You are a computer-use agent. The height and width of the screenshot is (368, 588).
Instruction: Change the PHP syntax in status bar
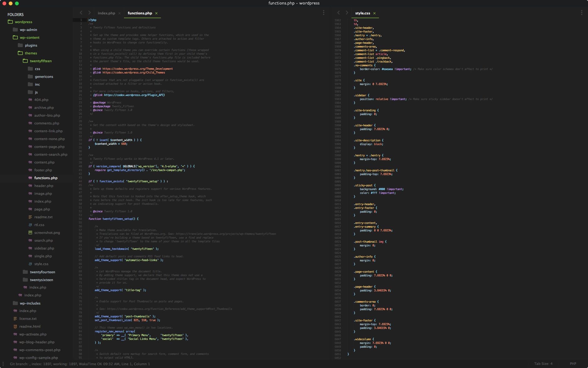573,364
